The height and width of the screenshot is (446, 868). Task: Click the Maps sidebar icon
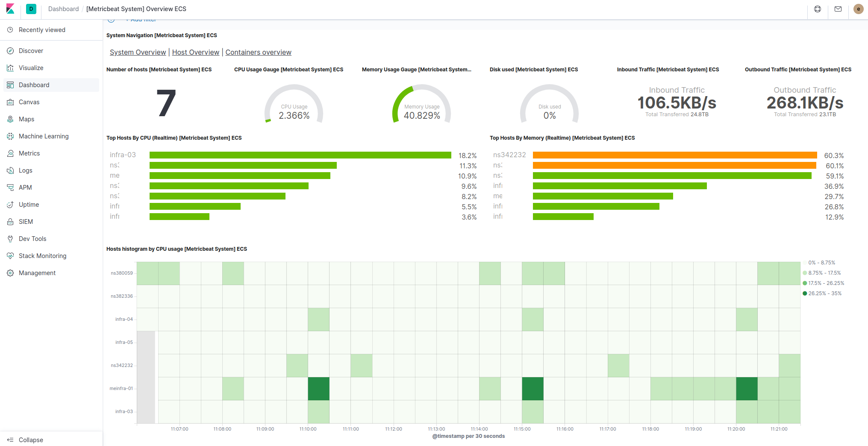click(10, 119)
